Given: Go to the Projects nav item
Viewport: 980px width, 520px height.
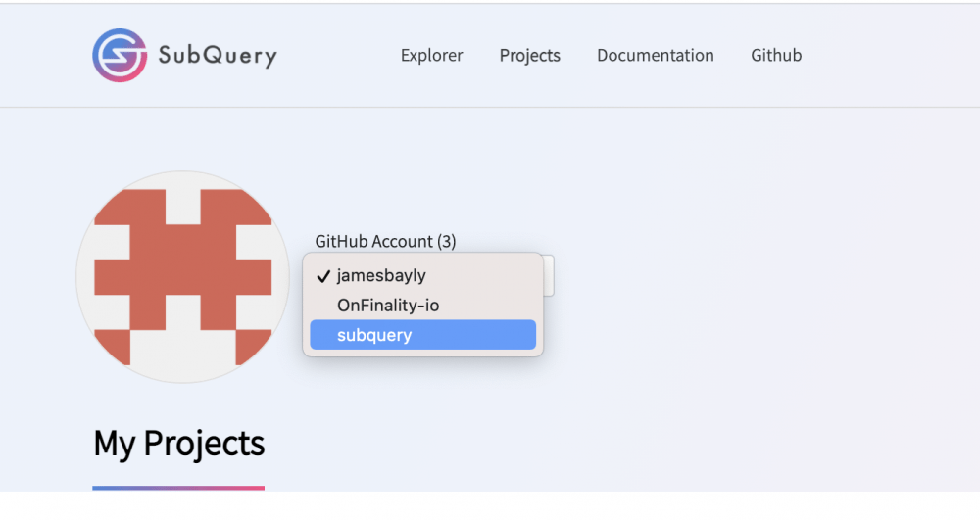Looking at the screenshot, I should [x=529, y=56].
